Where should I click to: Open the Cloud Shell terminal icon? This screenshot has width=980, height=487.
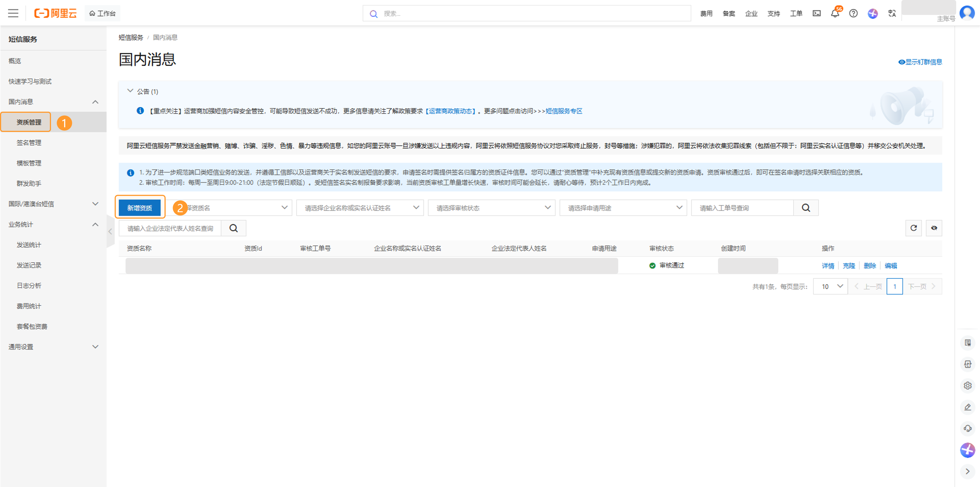[x=816, y=13]
